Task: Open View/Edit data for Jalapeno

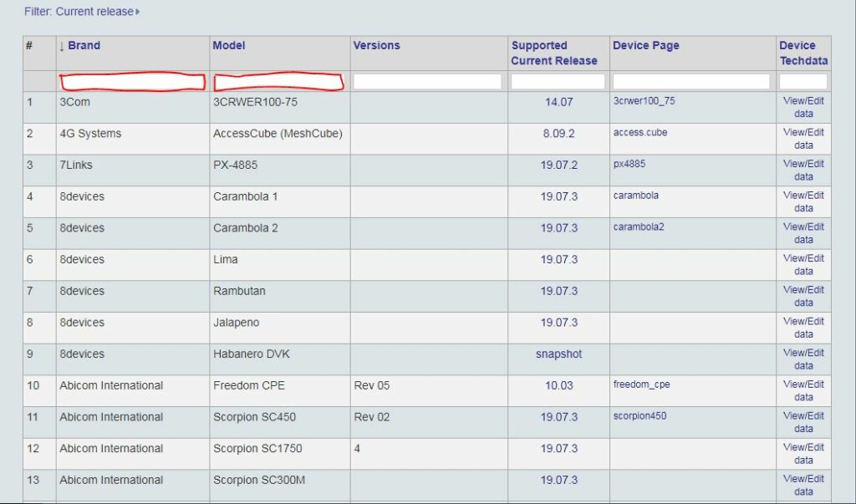Action: point(803,328)
